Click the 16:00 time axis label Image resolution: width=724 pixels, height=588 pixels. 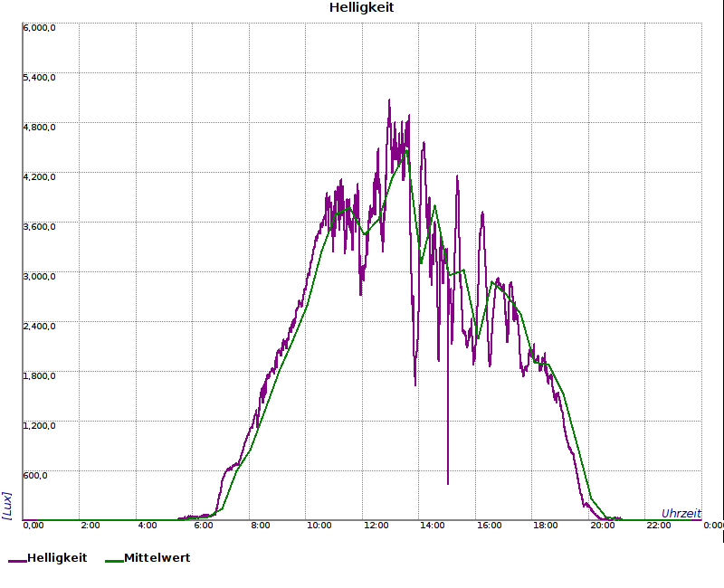[x=489, y=526]
